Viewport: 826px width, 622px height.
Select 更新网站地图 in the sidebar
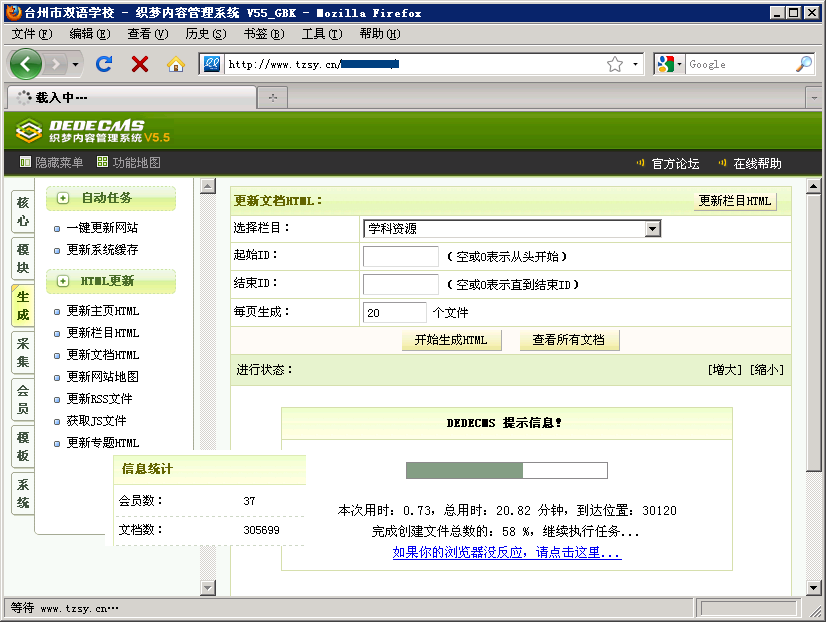click(102, 377)
